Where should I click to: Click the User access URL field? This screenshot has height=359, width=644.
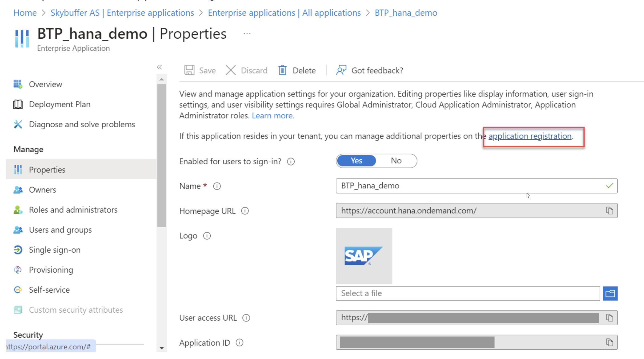pyautogui.click(x=477, y=318)
